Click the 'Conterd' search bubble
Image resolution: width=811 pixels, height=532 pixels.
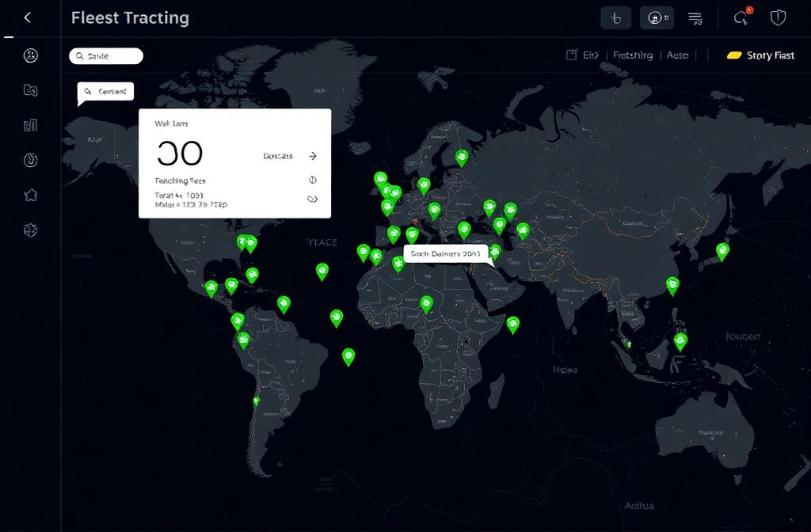[106, 92]
